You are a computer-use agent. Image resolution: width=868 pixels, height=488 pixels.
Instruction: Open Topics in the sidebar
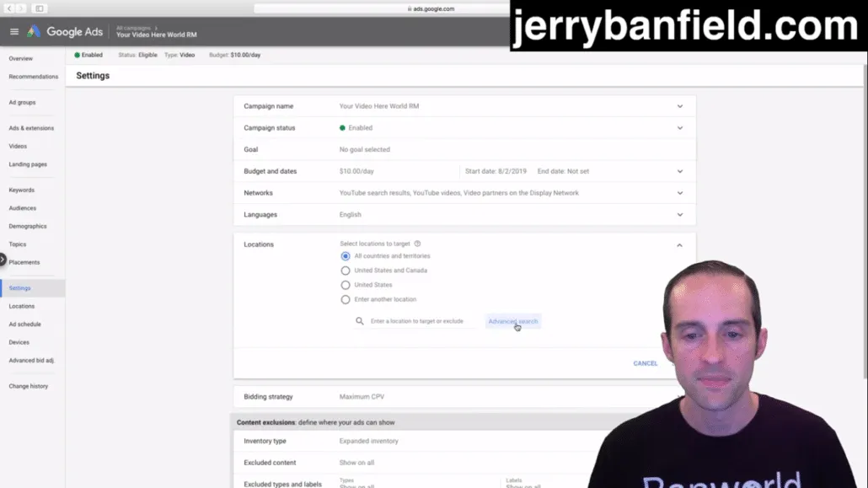tap(18, 244)
